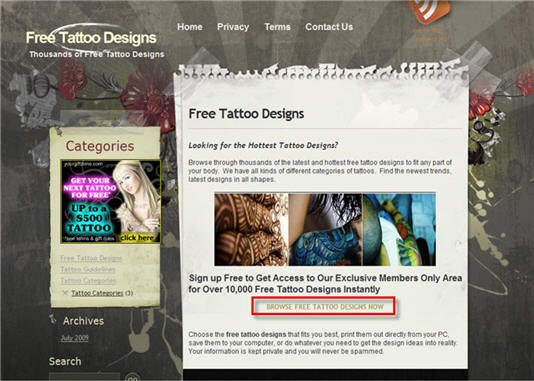
Task: Click the brown henna tattoo thumbnail
Action: (x=251, y=229)
